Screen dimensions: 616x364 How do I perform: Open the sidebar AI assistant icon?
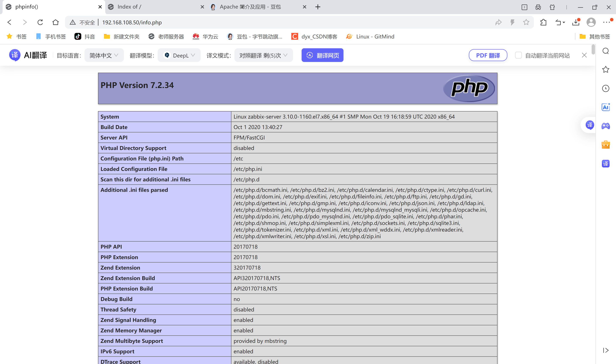point(606,107)
